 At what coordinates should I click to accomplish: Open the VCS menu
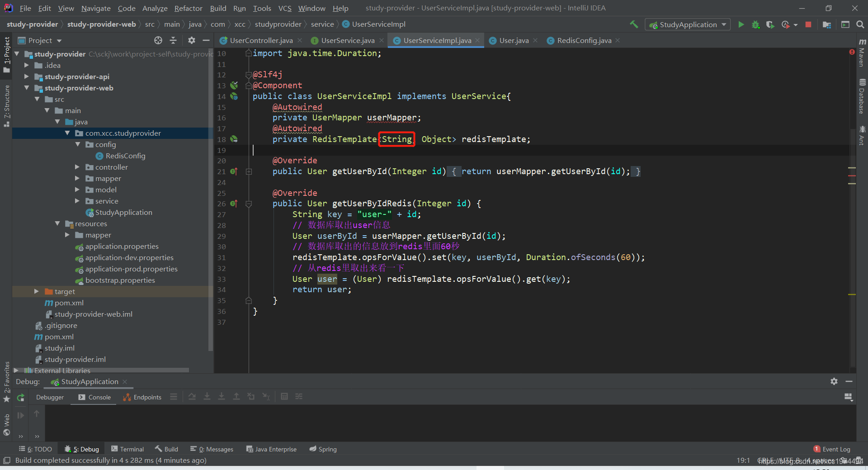(x=285, y=8)
